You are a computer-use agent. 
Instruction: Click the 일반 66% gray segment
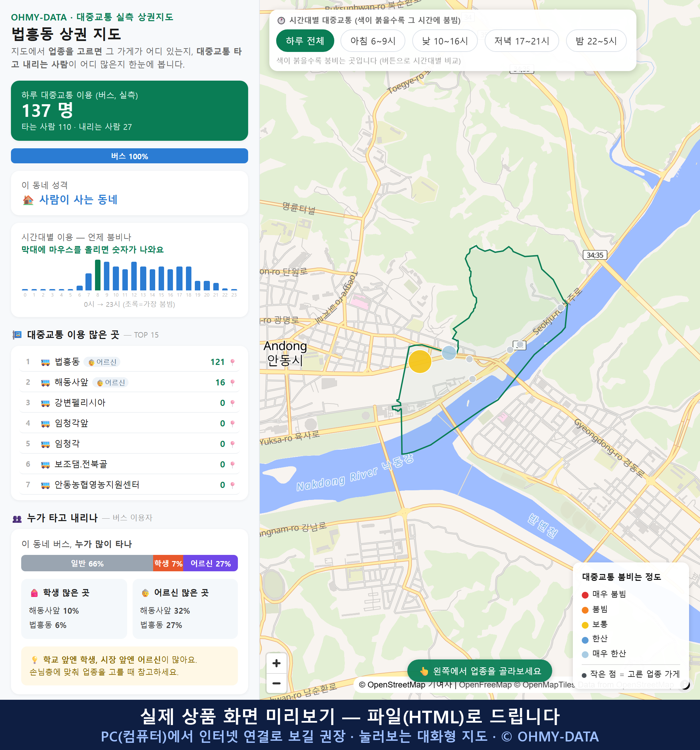tap(87, 563)
